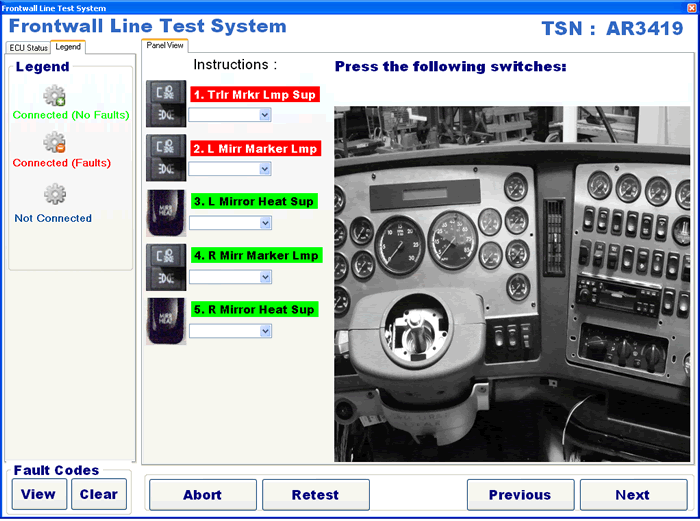View the fault codes
Image resolution: width=700 pixels, height=521 pixels.
click(x=39, y=494)
